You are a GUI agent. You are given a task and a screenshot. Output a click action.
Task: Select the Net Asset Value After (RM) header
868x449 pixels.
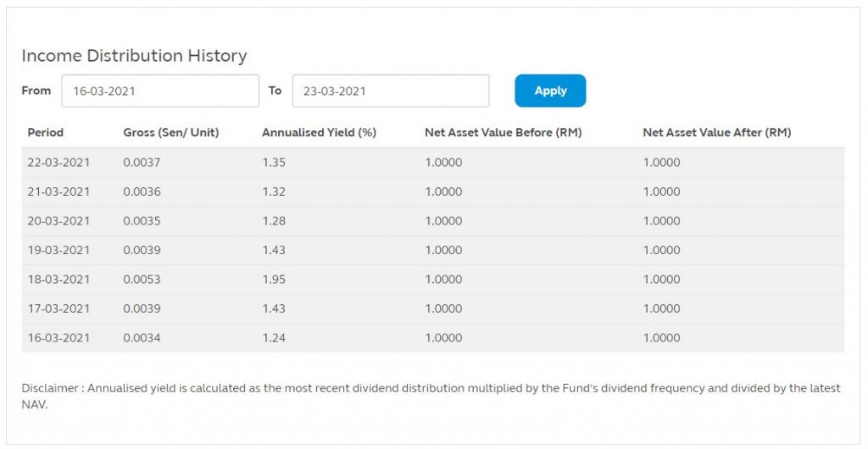tap(717, 133)
